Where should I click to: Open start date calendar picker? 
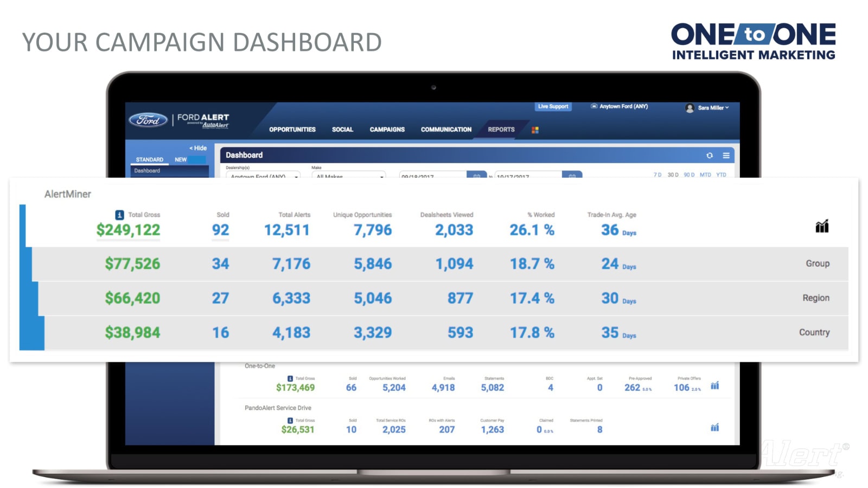pyautogui.click(x=477, y=175)
